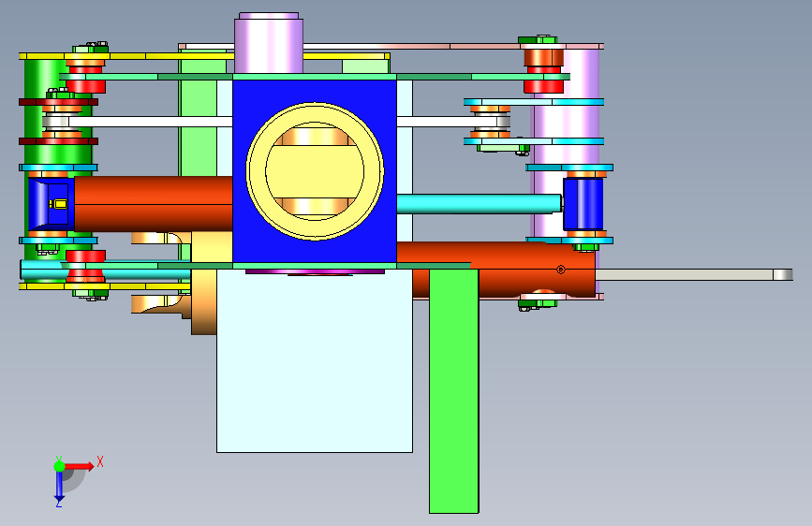Click the small circle mark on right orange cylinder

tap(561, 270)
